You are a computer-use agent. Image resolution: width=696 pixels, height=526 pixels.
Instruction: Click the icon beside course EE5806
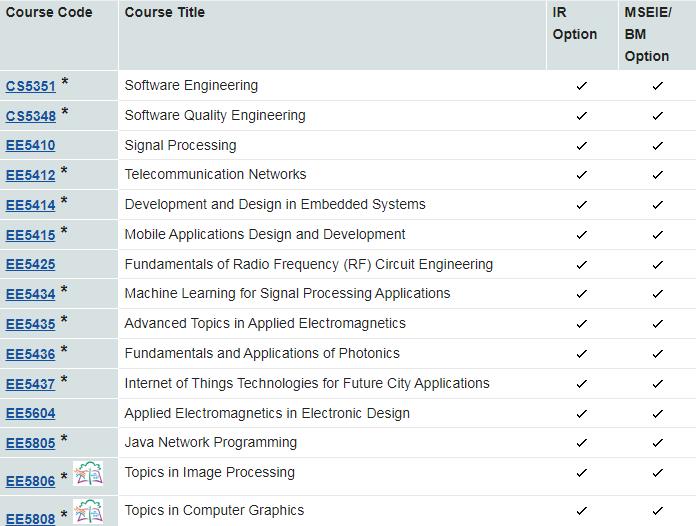click(x=89, y=475)
